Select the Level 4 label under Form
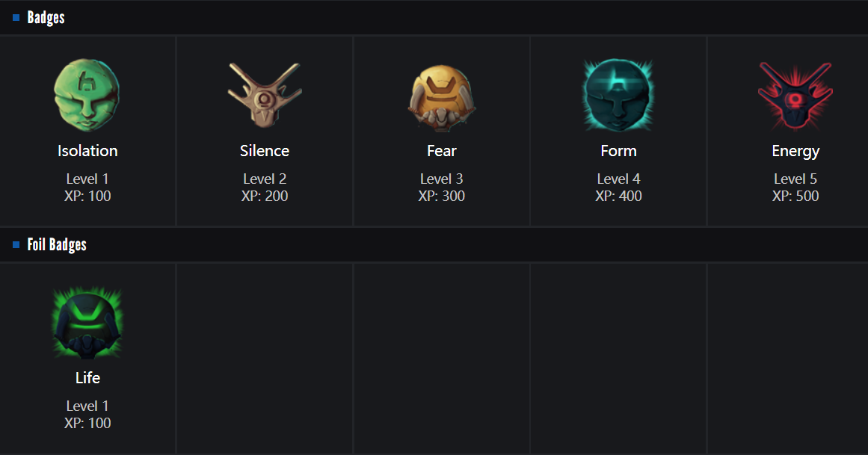The width and height of the screenshot is (868, 455). click(x=618, y=179)
